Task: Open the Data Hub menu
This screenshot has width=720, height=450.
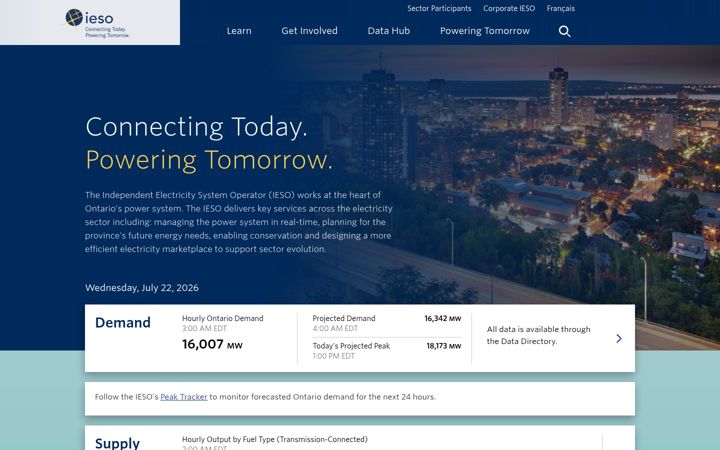Action: [x=388, y=31]
